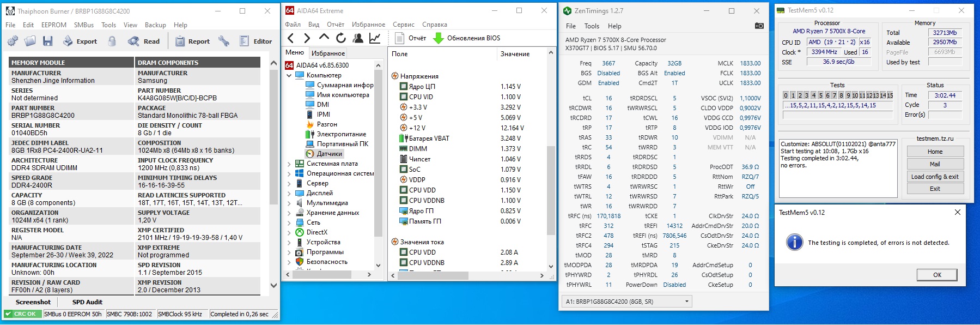Open the AIDA64 graph chart icon
Viewport: 980px width, 325px height.
pos(375,38)
